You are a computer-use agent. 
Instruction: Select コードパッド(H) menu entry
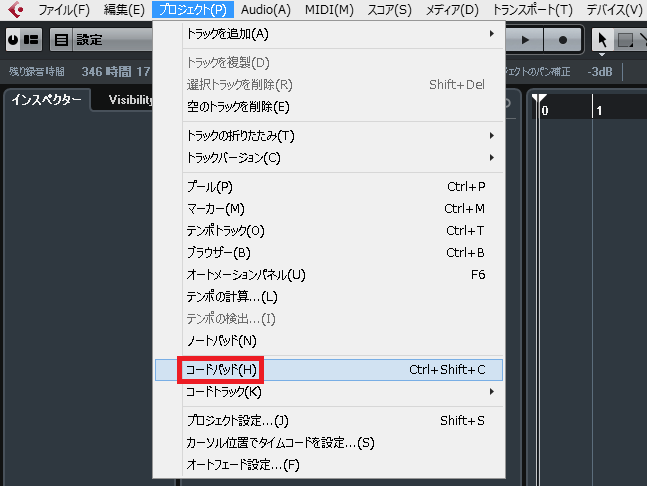329,370
